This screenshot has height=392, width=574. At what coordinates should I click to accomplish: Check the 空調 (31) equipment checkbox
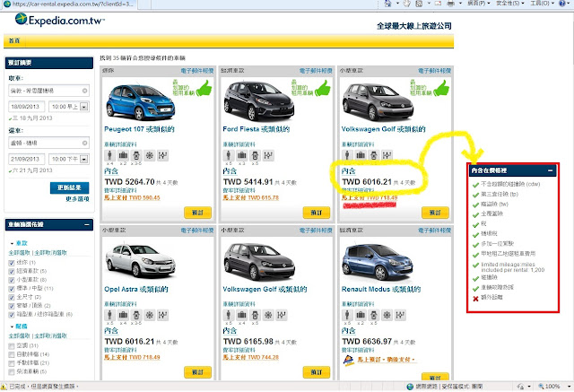(12, 346)
